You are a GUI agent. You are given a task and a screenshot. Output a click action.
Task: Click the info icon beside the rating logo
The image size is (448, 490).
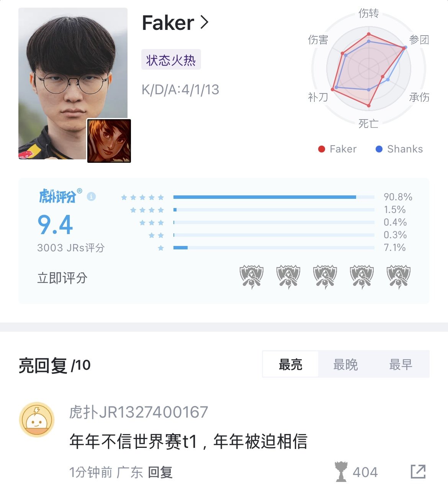pyautogui.click(x=91, y=197)
